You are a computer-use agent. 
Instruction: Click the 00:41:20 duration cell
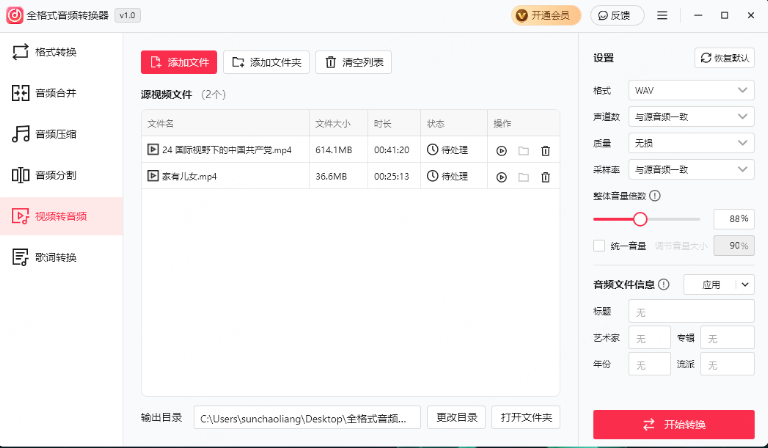point(392,150)
